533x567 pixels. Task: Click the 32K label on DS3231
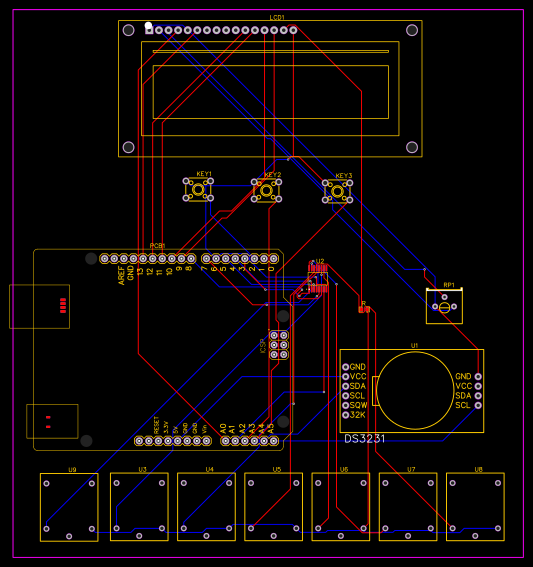pyautogui.click(x=358, y=415)
